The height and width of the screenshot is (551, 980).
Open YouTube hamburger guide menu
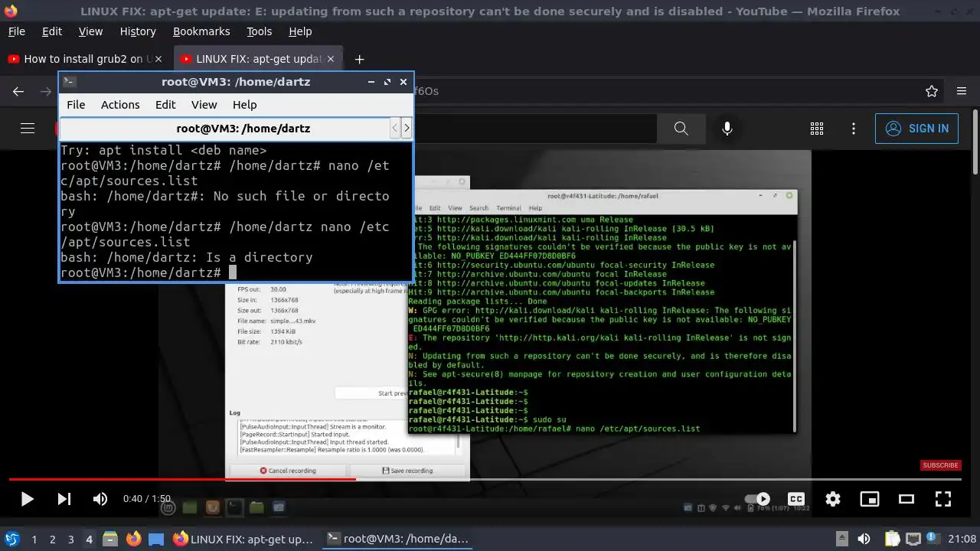click(28, 129)
